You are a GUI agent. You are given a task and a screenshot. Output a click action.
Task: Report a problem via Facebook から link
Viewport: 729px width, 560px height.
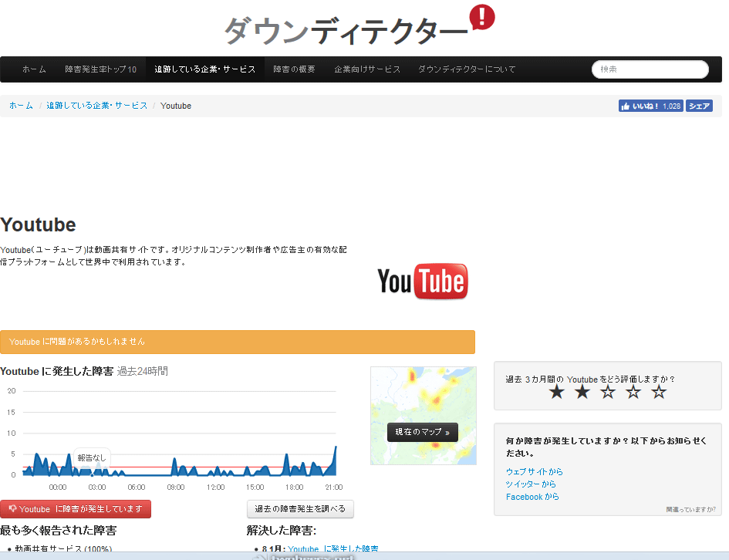click(532, 497)
